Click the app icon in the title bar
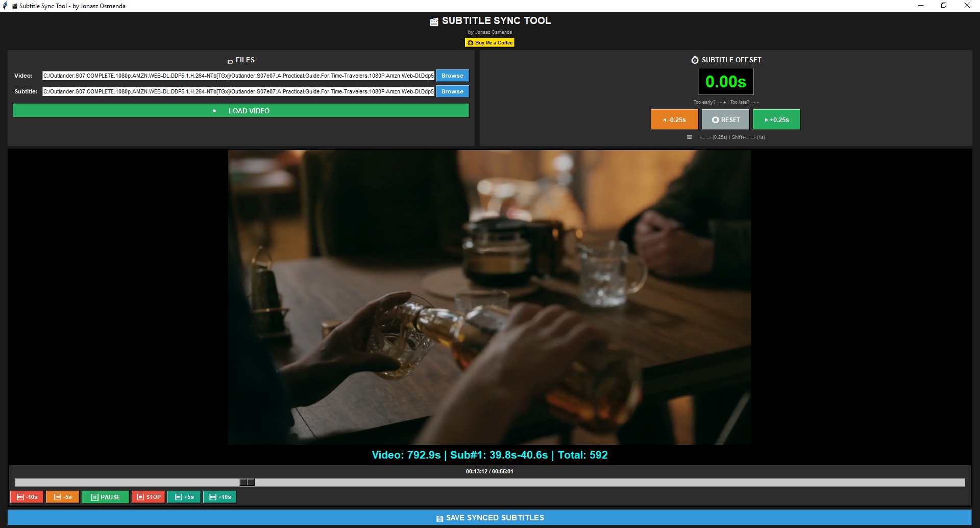This screenshot has height=528, width=980. click(x=6, y=6)
